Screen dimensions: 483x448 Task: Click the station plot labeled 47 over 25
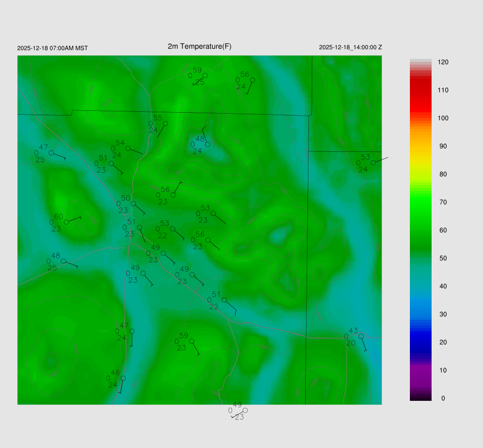pyautogui.click(x=51, y=153)
